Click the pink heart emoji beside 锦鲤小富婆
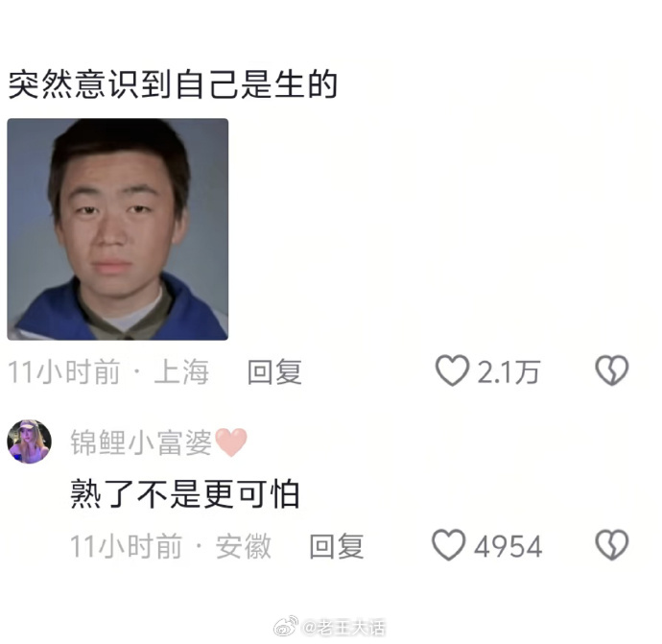Screen dimensions: 662x644 point(231,442)
